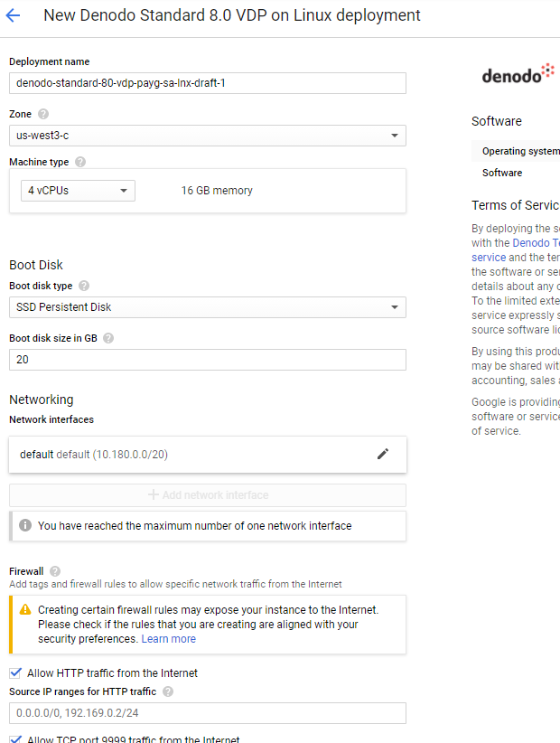Open Firewall help question mark icon

pos(55,571)
